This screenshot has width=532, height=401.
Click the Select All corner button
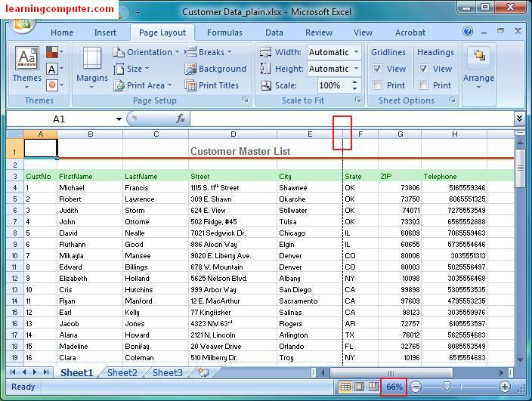pyautogui.click(x=15, y=134)
